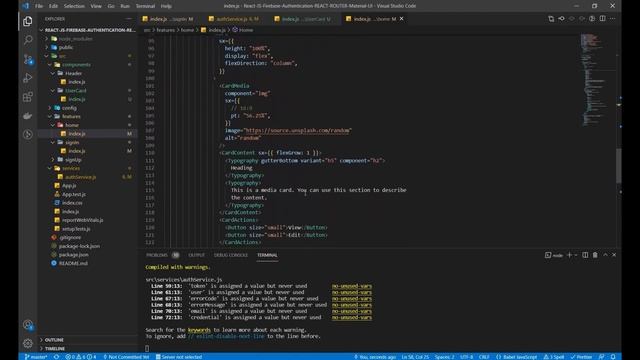640x360 pixels.
Task: Open the Docker view in activity bar
Action: 28,116
